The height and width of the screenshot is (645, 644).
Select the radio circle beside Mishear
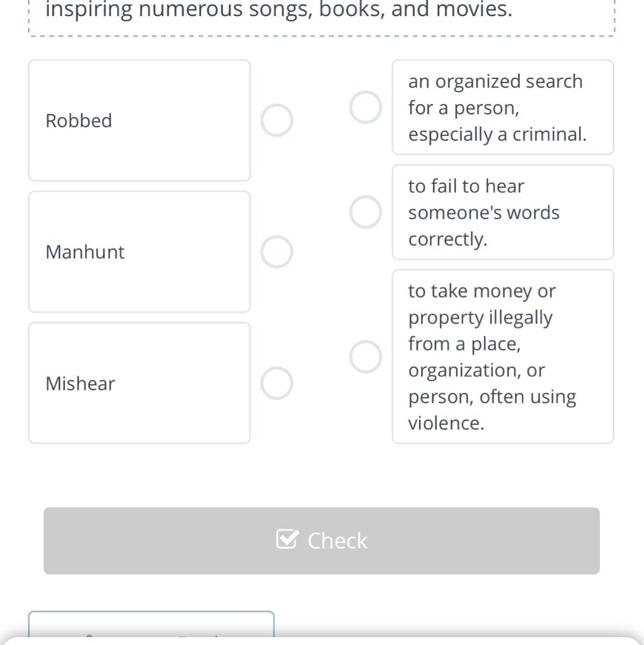pos(277,383)
